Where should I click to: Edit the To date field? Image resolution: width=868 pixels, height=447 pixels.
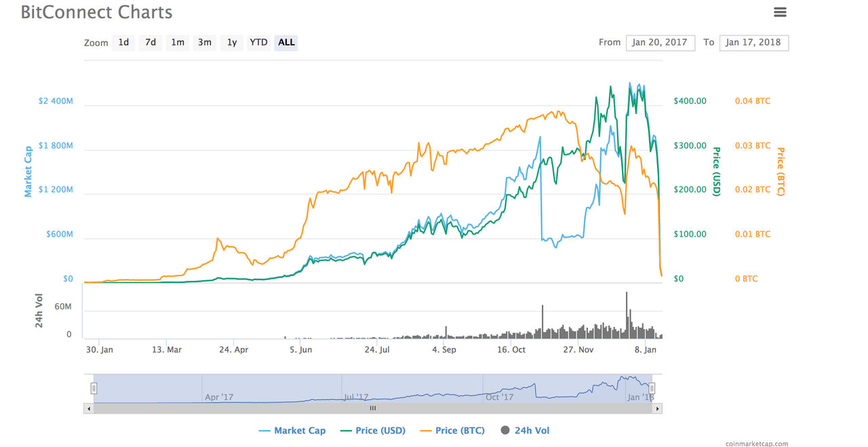(754, 43)
